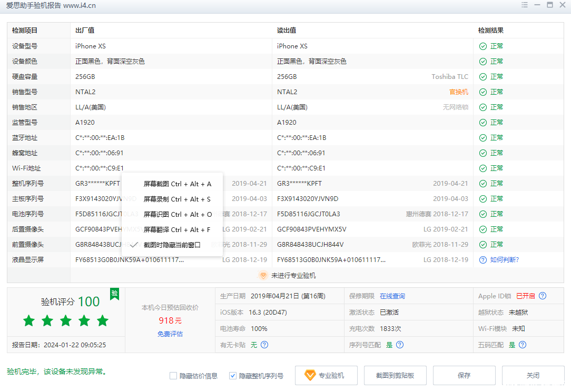Open the 在线查询 warranty link
The image size is (571, 392).
click(392, 296)
